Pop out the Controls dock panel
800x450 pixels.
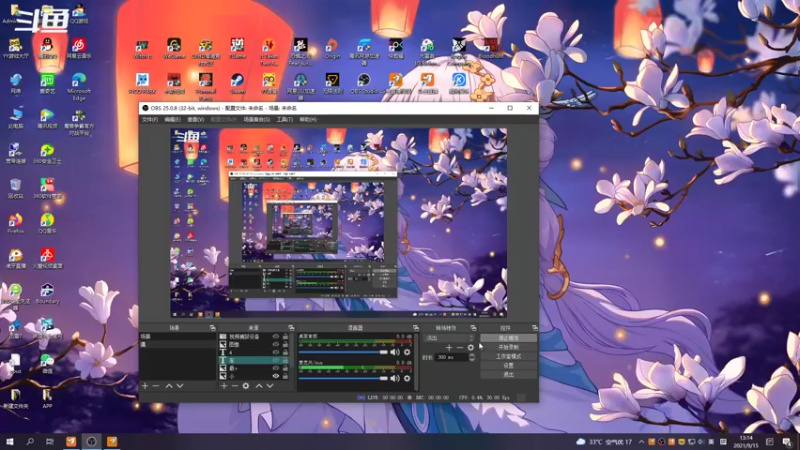click(535, 328)
